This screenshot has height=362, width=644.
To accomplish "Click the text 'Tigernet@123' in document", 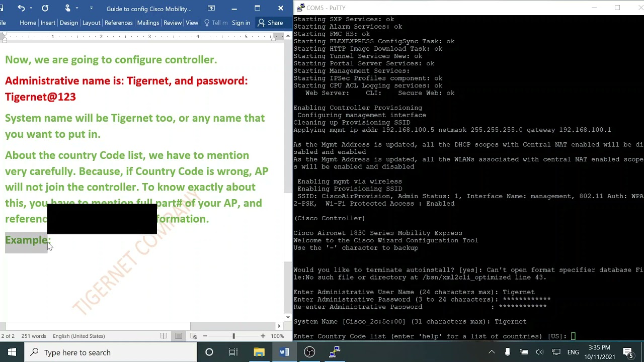I will tap(40, 97).
